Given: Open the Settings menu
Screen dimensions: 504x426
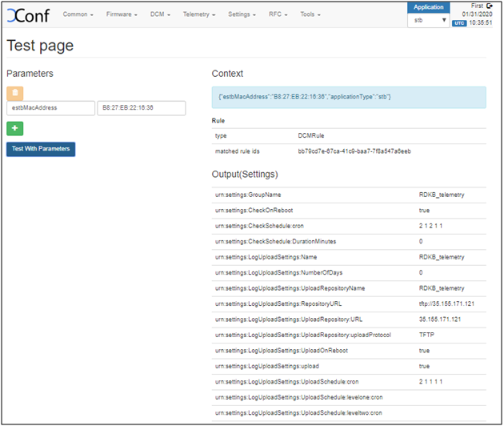Looking at the screenshot, I should (x=242, y=14).
